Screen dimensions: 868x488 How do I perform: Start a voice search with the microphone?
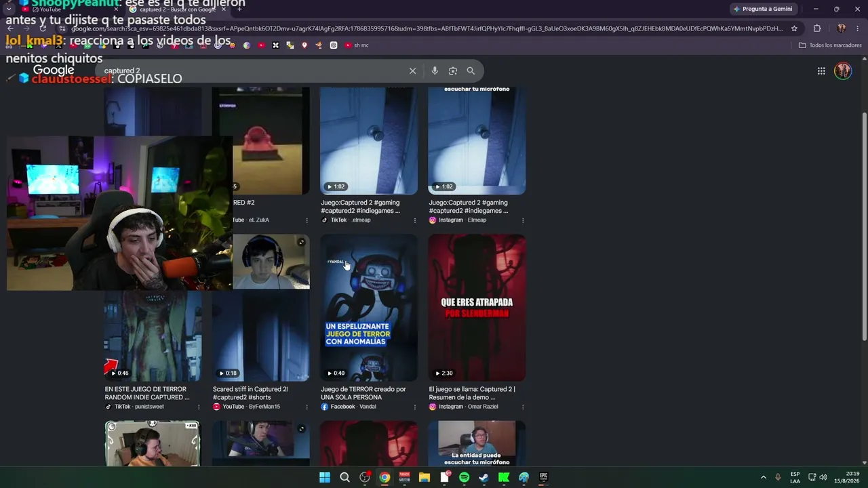click(x=435, y=70)
